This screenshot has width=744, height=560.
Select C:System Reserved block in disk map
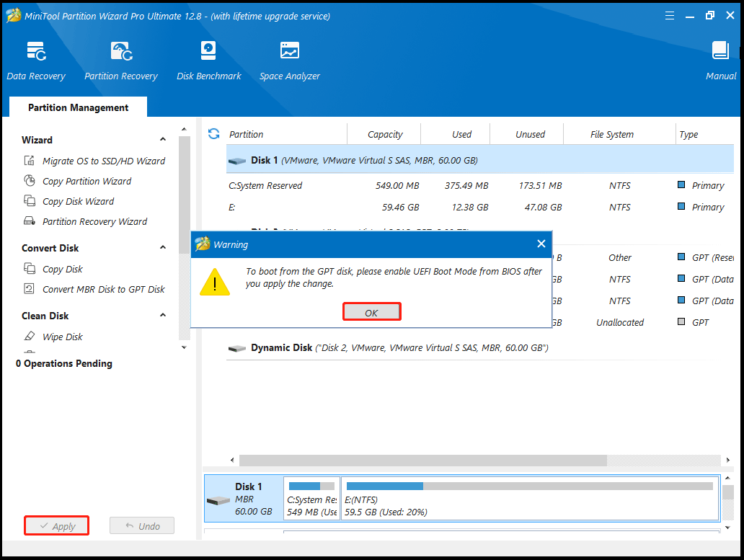311,499
